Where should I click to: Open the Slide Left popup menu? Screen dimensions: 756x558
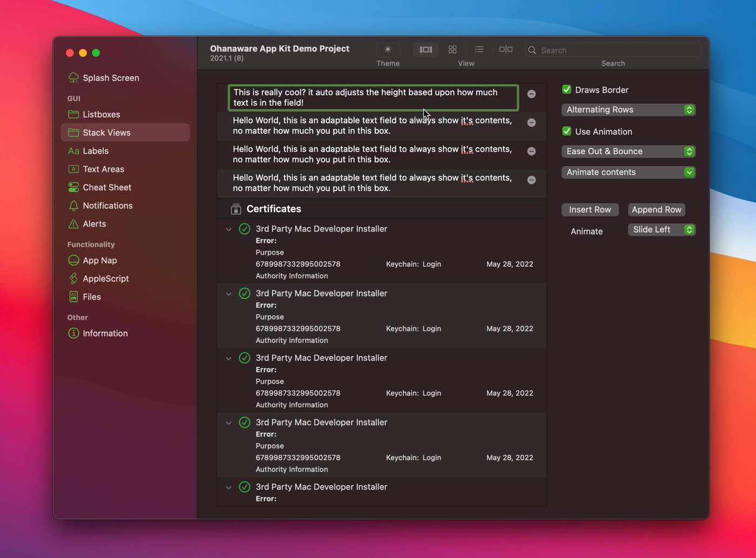click(x=661, y=230)
